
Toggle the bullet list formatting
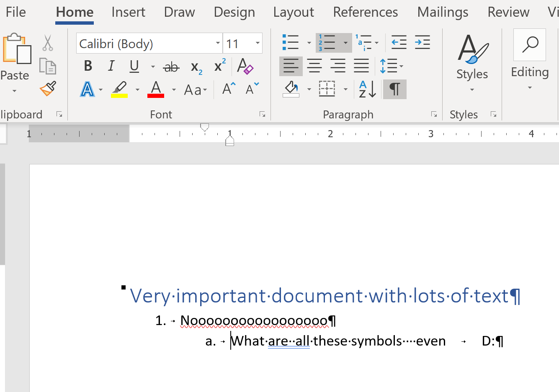click(x=291, y=42)
